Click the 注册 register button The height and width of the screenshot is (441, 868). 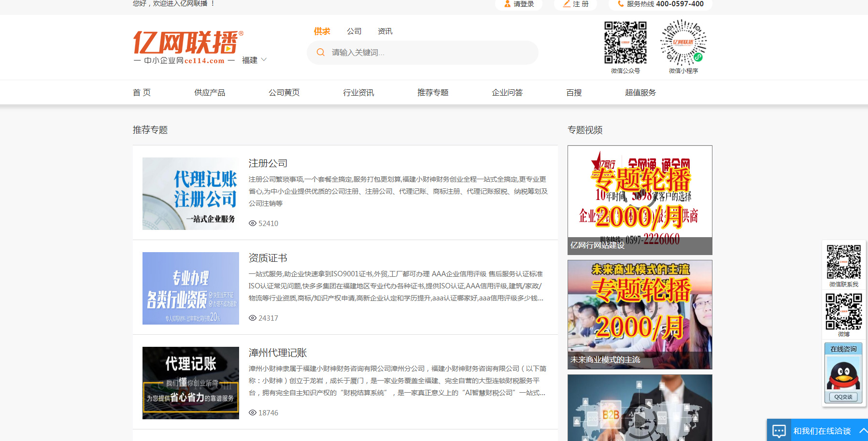click(x=576, y=4)
